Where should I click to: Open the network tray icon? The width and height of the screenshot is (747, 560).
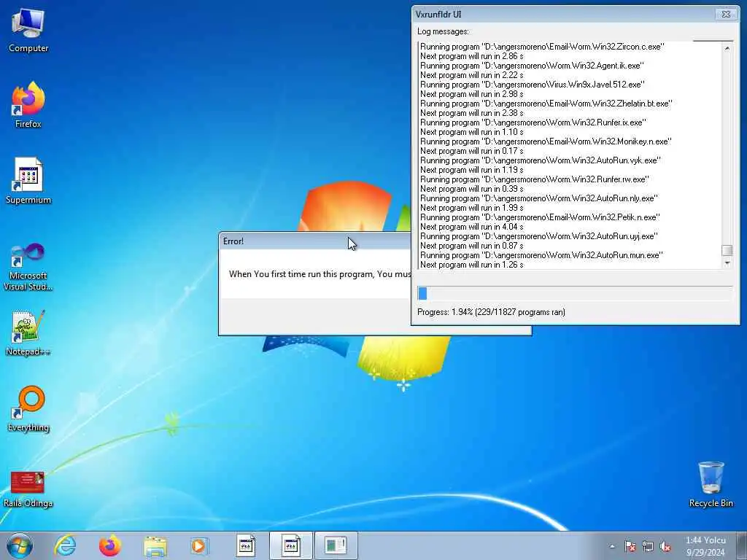tap(648, 546)
